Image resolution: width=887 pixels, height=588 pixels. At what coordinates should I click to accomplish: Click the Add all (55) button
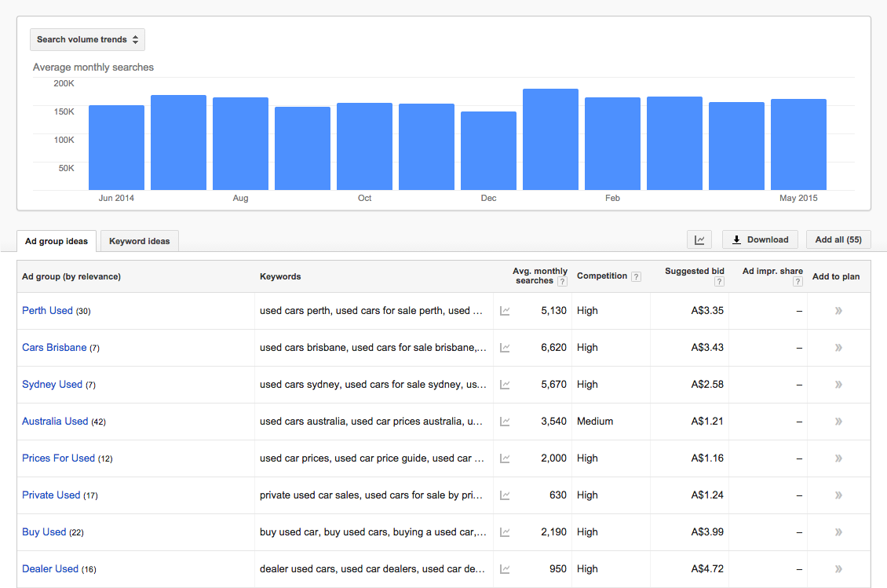pos(838,240)
